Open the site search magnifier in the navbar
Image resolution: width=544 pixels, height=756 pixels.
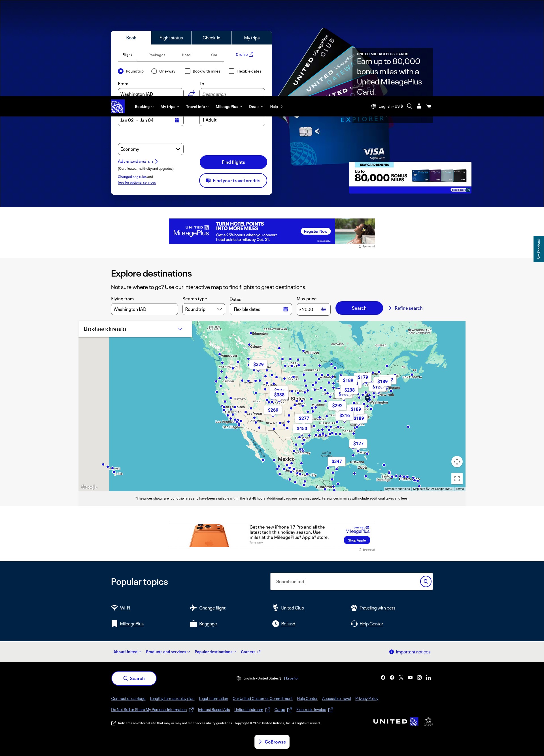point(409,106)
